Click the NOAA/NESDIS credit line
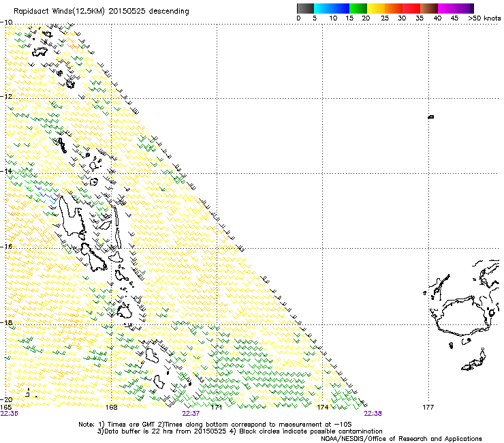504x443 pixels. click(x=401, y=439)
